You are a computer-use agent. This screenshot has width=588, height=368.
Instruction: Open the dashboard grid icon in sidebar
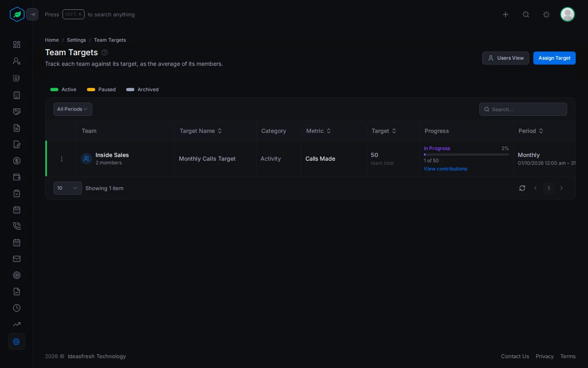pos(17,45)
